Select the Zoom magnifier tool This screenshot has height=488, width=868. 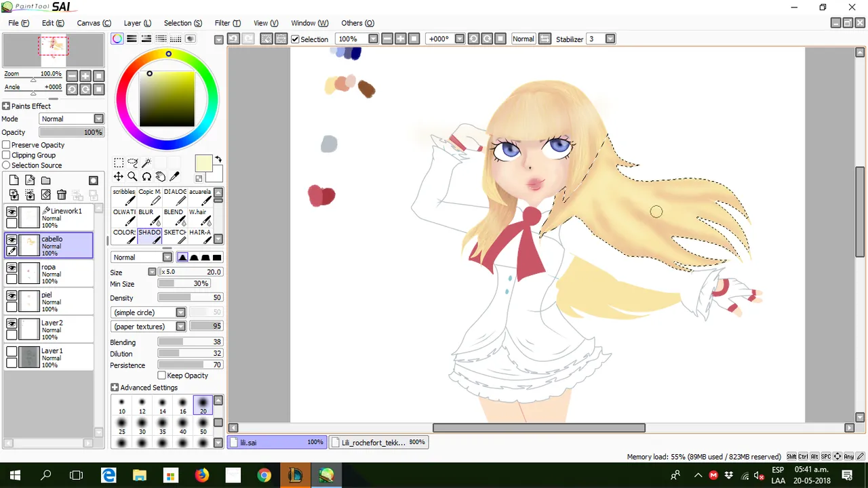pos(132,176)
